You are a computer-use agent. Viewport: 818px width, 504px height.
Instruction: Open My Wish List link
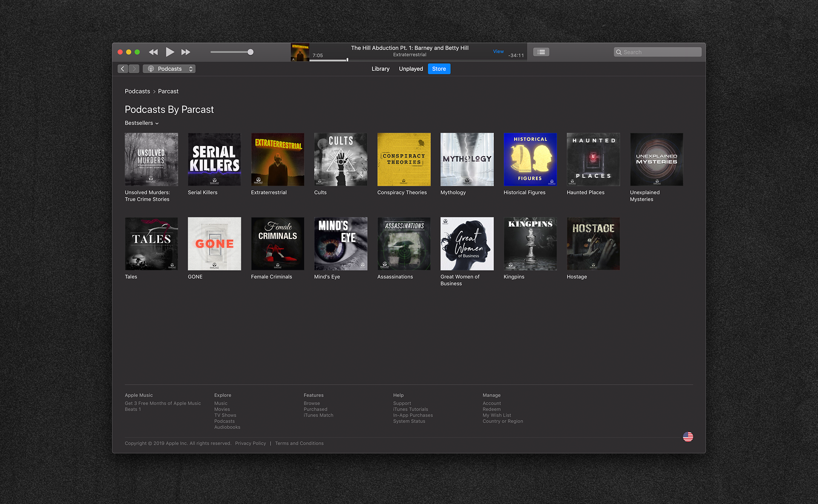click(497, 415)
